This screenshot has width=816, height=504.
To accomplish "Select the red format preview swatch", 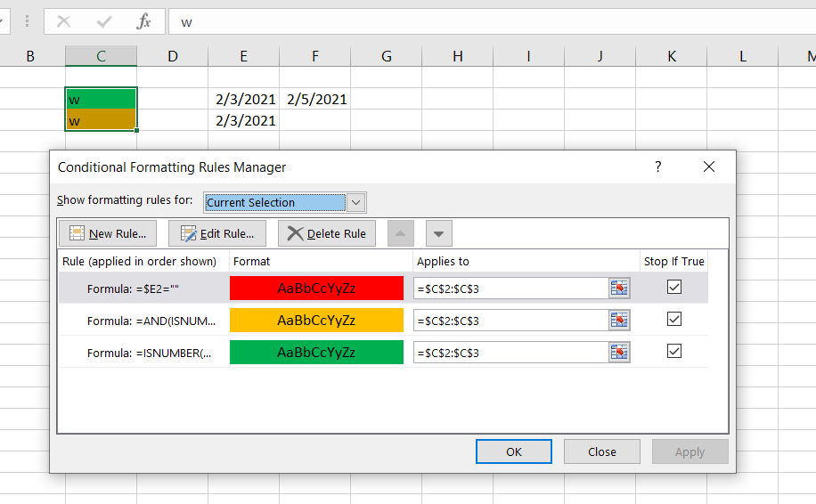I will [316, 289].
